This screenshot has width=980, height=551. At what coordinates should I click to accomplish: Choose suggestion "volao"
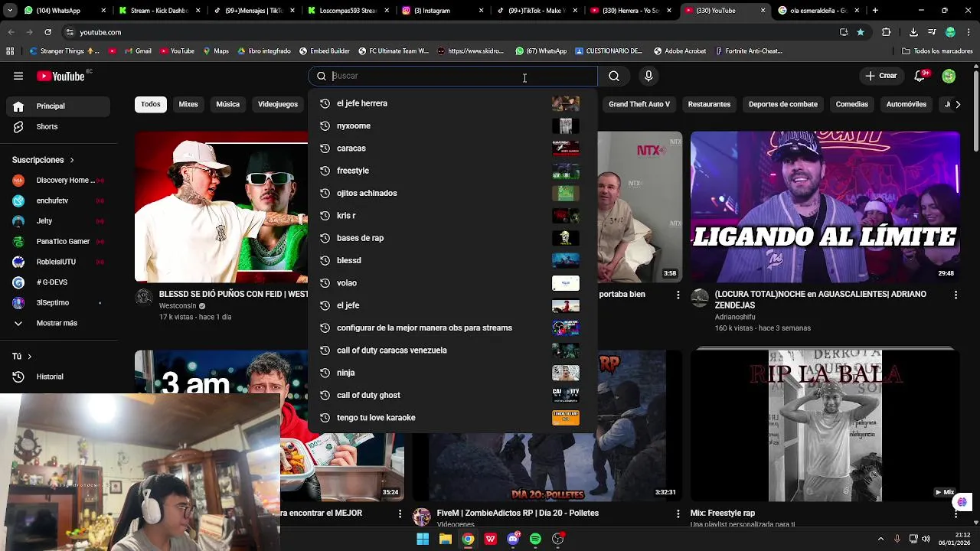point(452,282)
